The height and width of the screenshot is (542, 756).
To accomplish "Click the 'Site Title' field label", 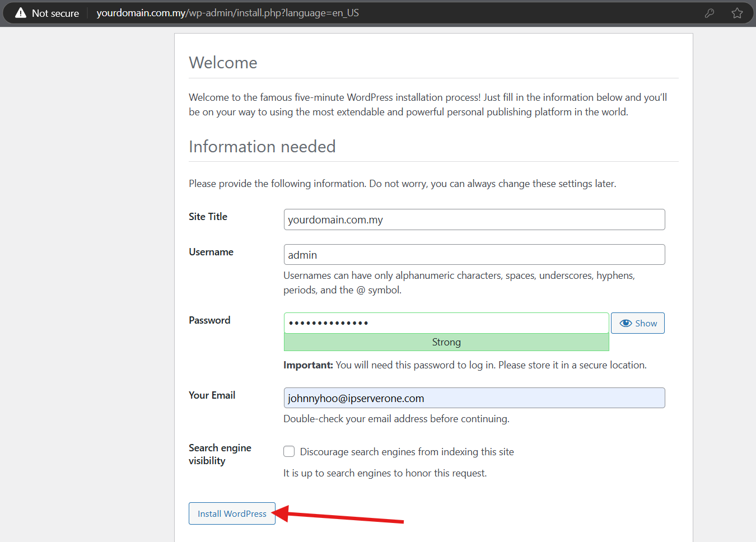I will 208,217.
